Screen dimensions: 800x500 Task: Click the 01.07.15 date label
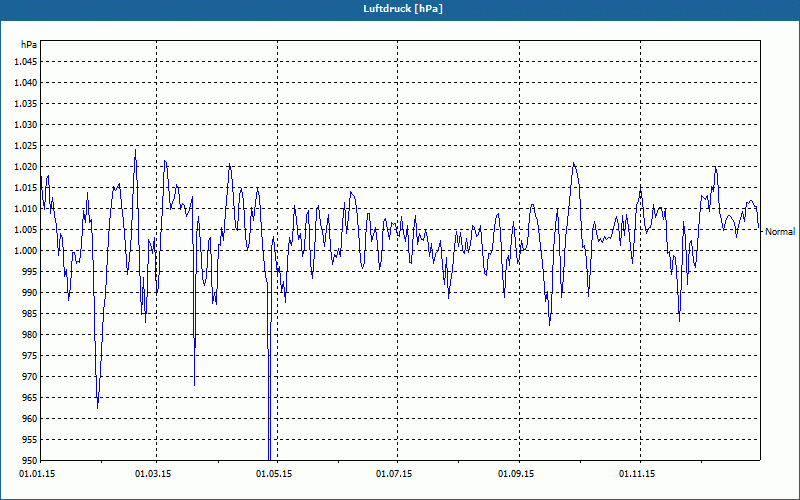point(394,474)
